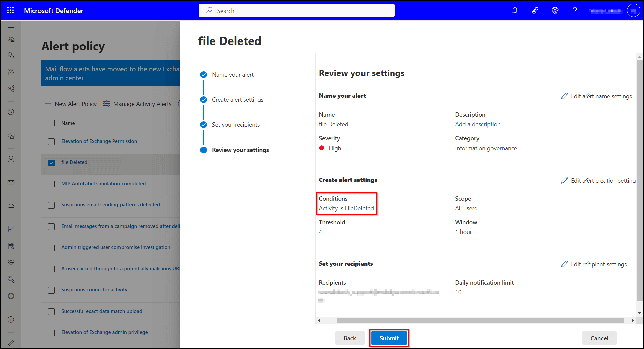Click the Add a description link
The image size is (644, 349).
point(478,124)
